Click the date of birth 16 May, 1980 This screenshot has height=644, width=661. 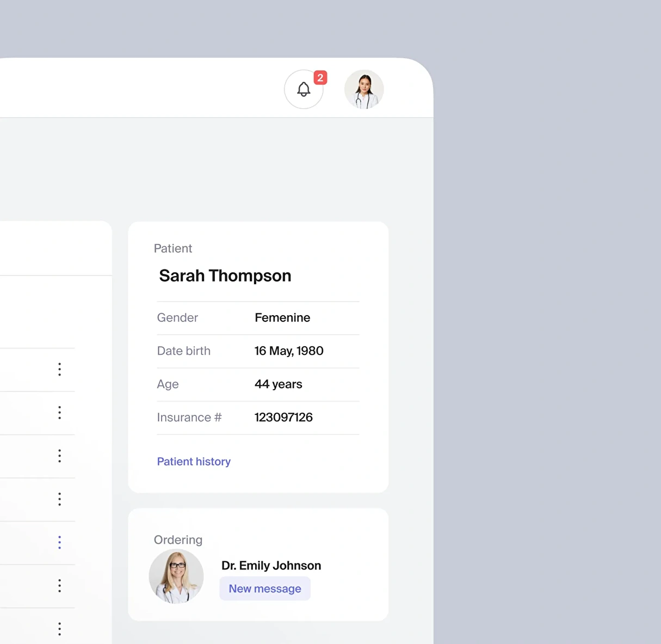[x=289, y=351]
